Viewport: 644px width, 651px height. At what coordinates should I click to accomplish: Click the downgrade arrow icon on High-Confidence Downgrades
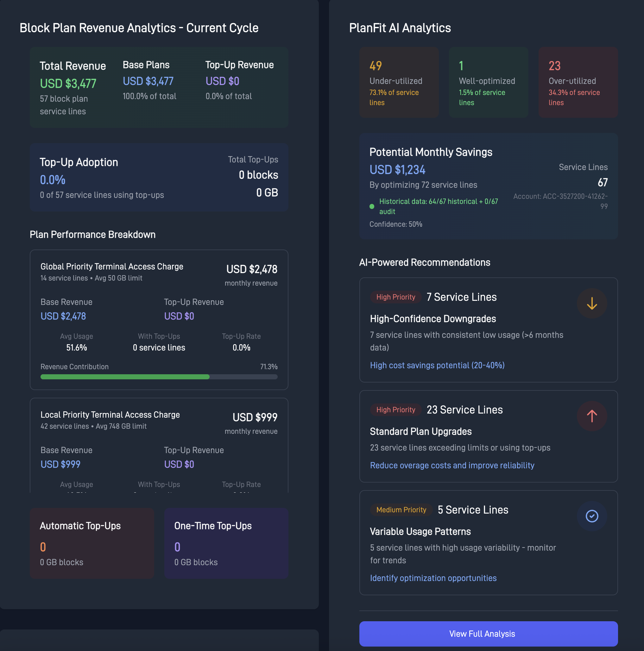click(592, 304)
